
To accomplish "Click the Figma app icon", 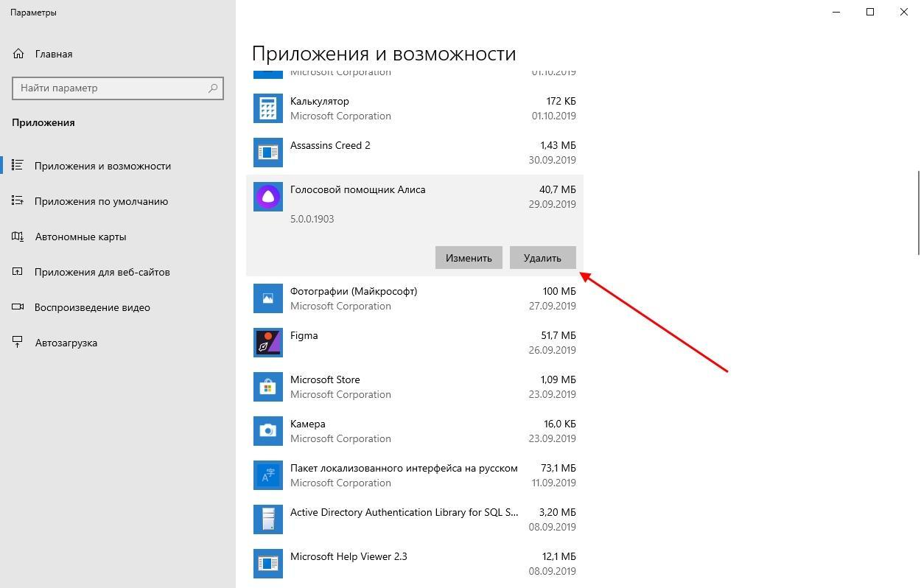I will (x=268, y=343).
